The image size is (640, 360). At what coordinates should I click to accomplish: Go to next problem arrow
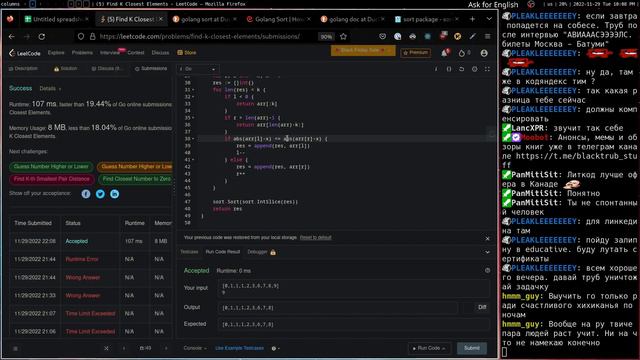pyautogui.click(x=166, y=348)
